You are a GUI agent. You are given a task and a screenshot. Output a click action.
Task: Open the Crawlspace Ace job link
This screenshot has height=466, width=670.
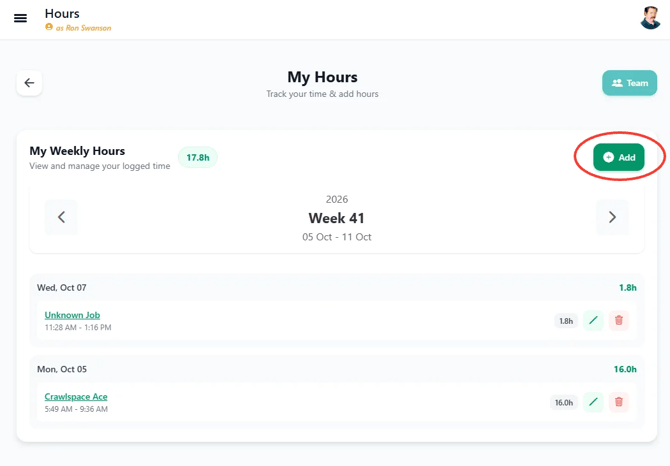76,397
